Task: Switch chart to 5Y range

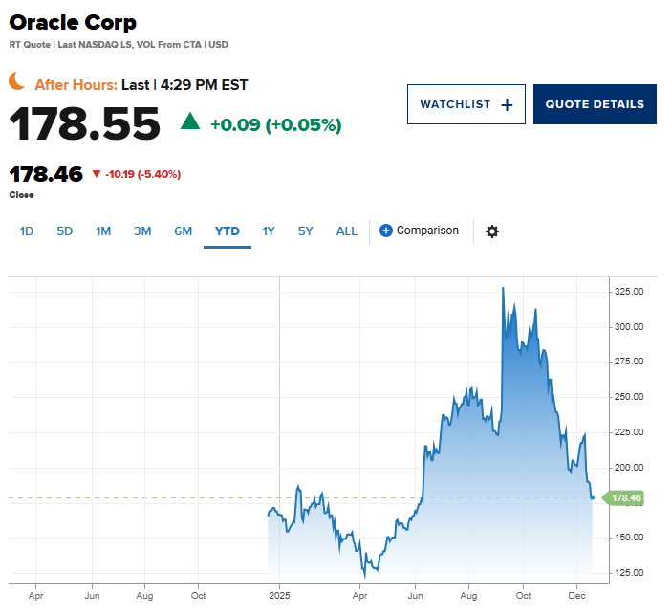Action: coord(305,231)
